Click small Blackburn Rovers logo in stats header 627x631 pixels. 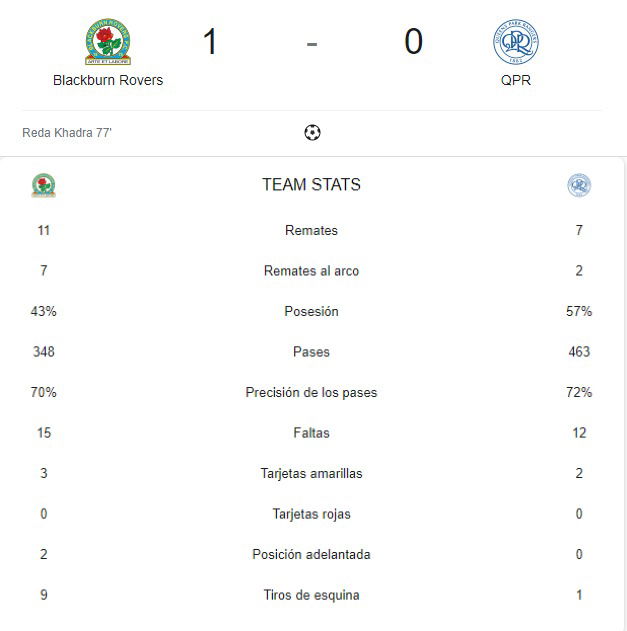[43, 185]
